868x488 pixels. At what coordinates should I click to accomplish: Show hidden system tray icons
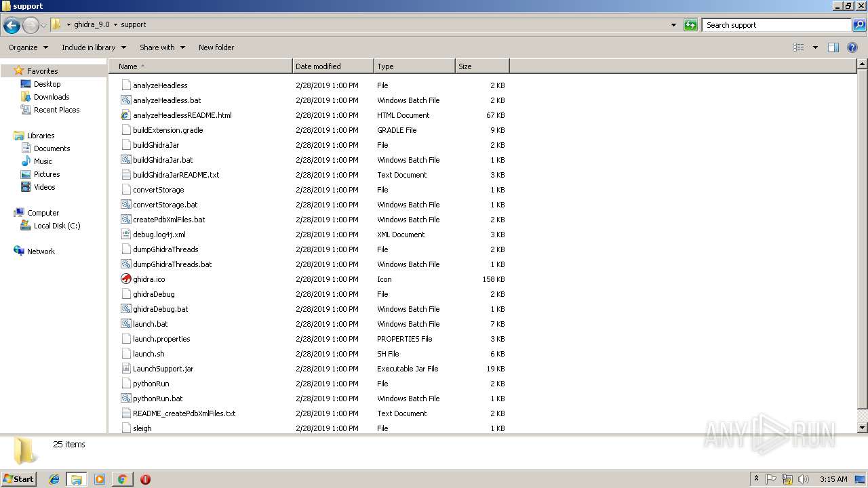(756, 479)
